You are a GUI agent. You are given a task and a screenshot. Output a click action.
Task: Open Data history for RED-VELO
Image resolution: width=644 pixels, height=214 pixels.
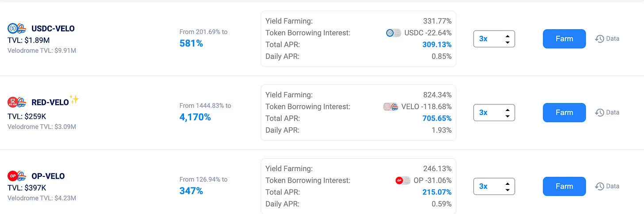[x=607, y=112]
